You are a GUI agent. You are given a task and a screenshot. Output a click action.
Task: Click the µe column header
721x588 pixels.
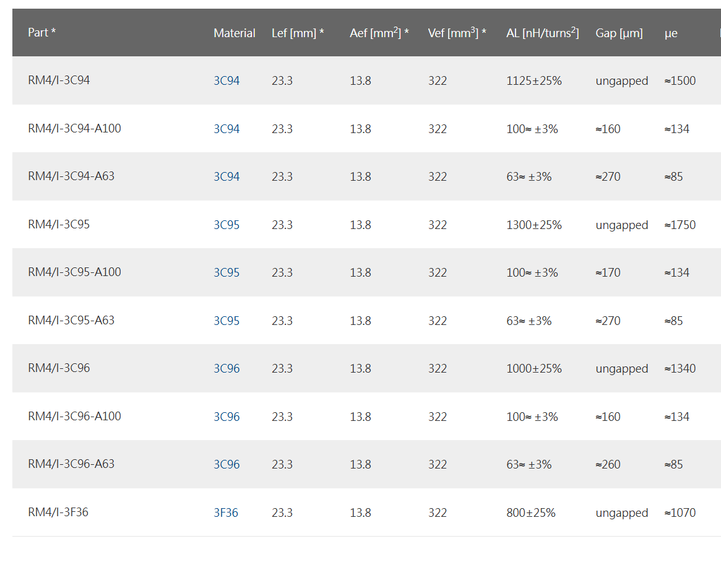point(671,33)
